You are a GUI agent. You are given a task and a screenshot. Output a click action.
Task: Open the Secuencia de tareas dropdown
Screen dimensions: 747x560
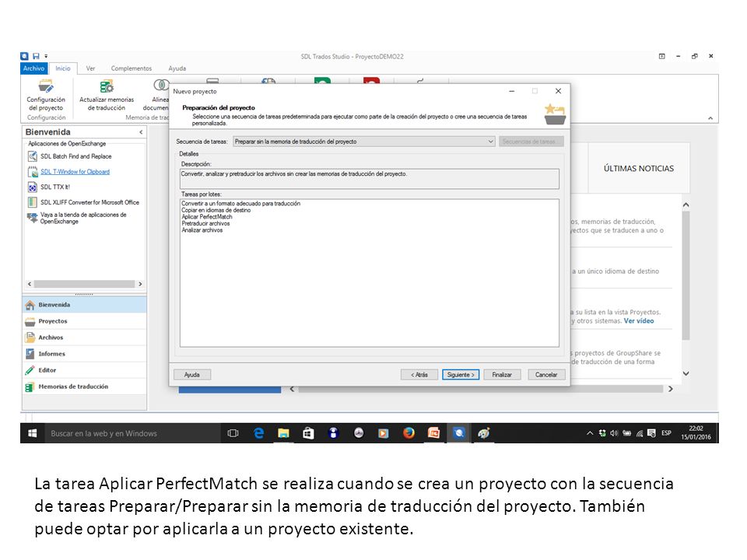[x=364, y=142]
